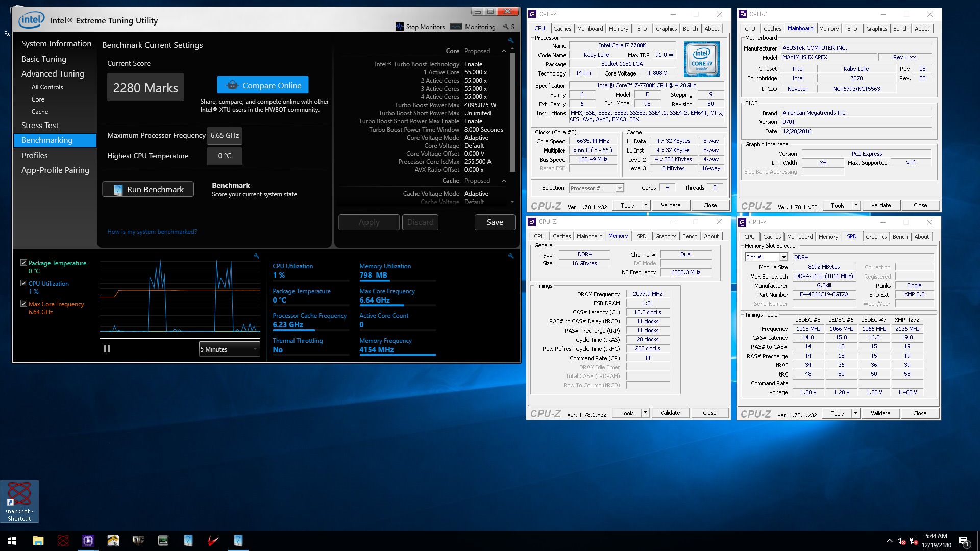Screen dimensions: 980x551
Task: Click the Run Benchmark button
Action: click(148, 189)
